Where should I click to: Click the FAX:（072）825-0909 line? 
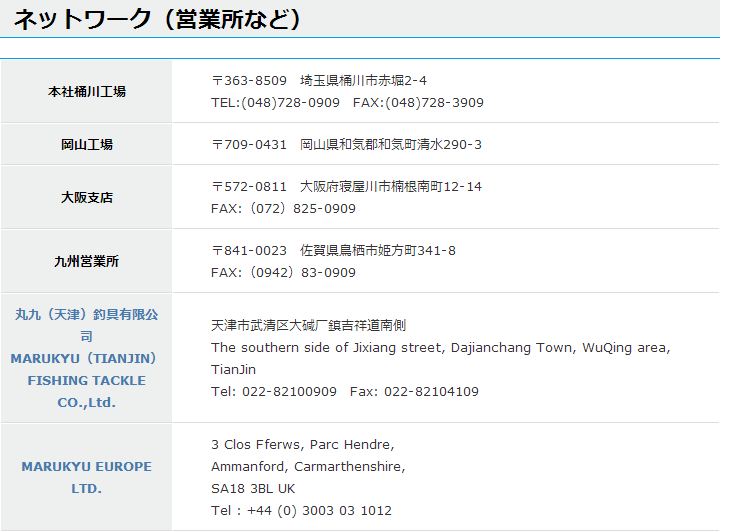(283, 209)
